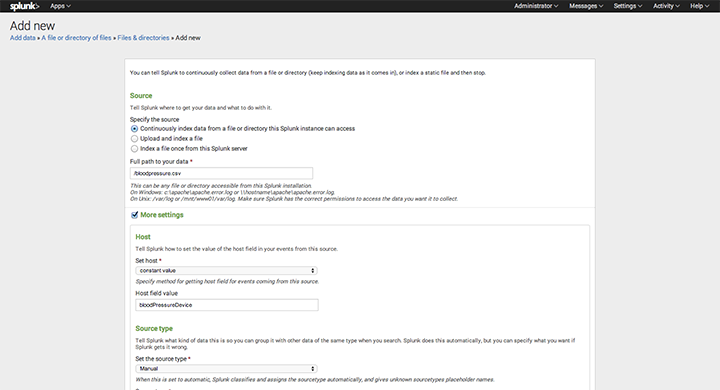Viewport: 720px width, 390px height.
Task: Click the Host field value input
Action: pos(227,305)
